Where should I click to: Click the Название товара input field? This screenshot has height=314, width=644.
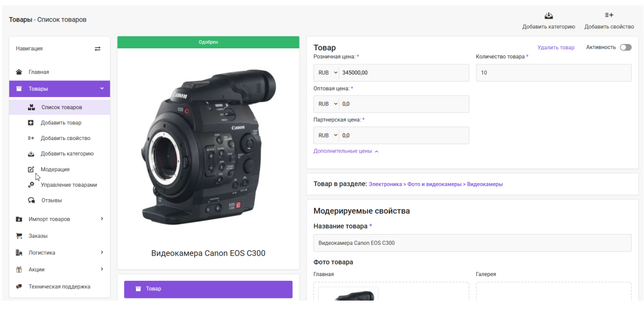click(473, 243)
